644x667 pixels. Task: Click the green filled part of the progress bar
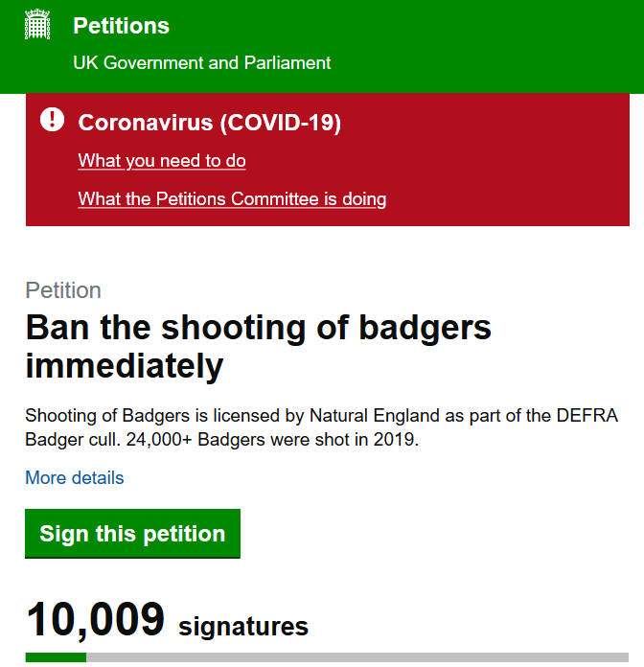[x=56, y=657]
